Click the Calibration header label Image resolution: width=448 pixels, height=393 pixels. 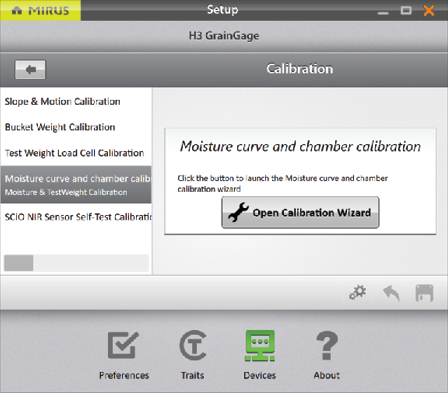point(299,69)
